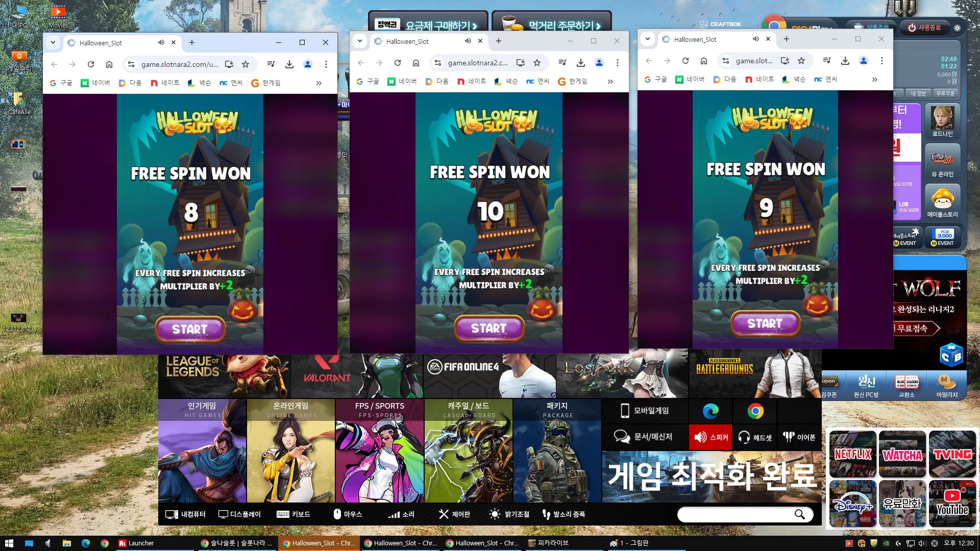Expand hidden bookmarks in the middle Chrome window

click(610, 82)
